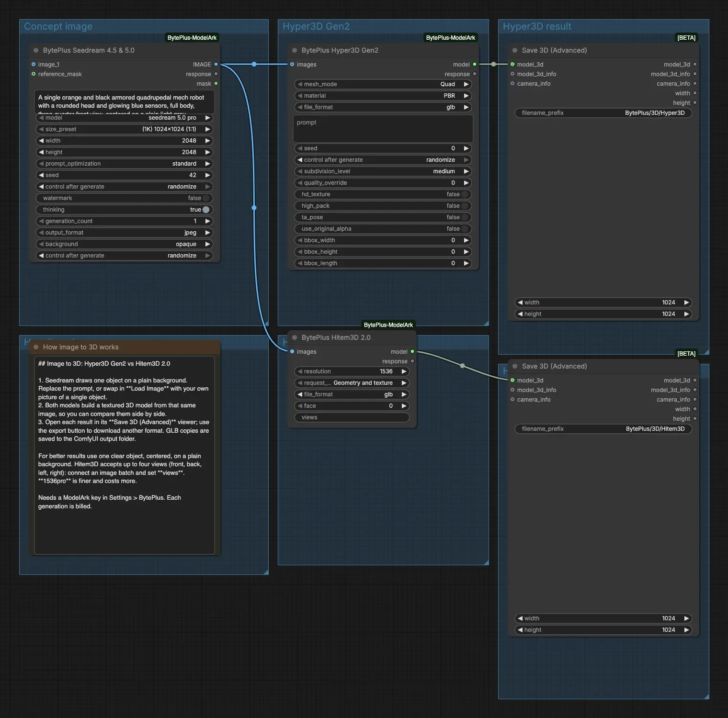Click the Hitem3D response output socket
The image size is (728, 718).
click(x=412, y=361)
